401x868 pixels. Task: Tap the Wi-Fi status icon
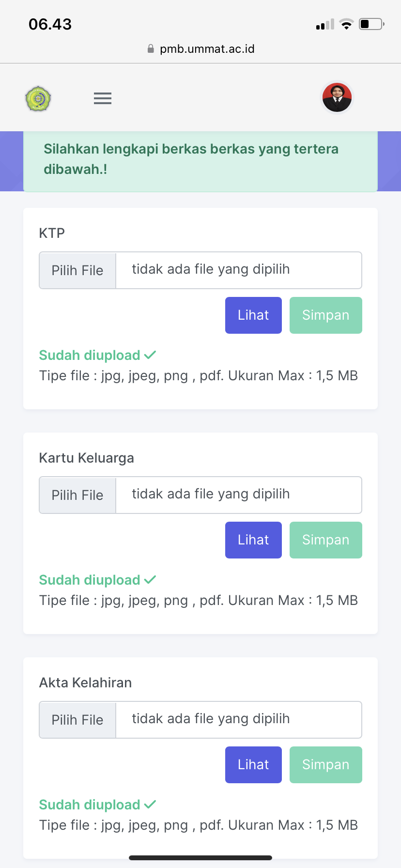tap(346, 24)
